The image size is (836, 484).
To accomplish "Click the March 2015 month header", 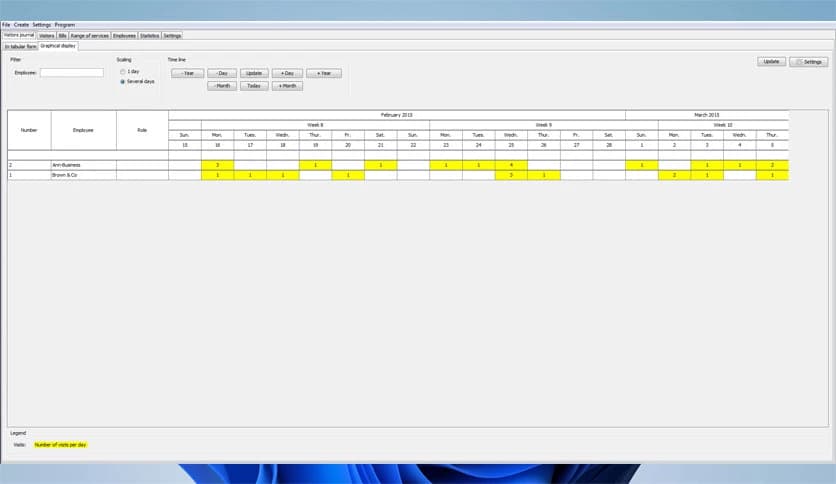I will pos(707,115).
